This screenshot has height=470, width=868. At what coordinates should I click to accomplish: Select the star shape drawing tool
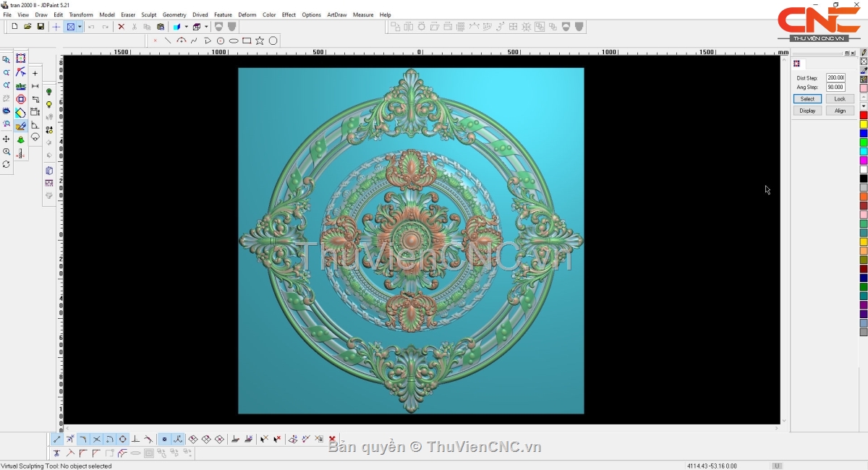tap(260, 40)
